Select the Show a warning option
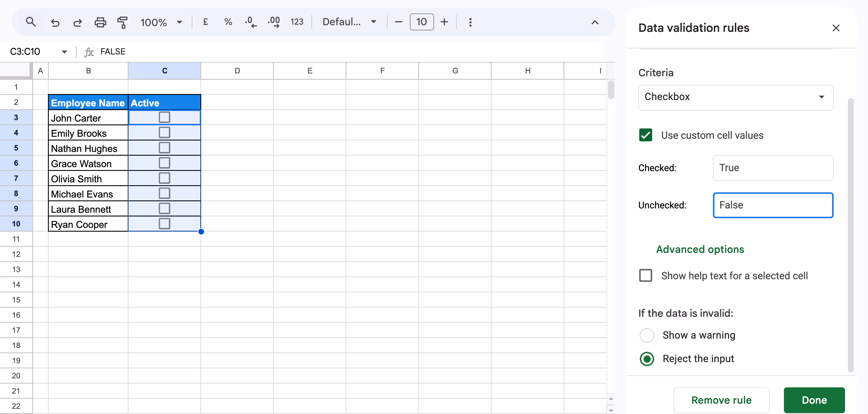 point(647,335)
